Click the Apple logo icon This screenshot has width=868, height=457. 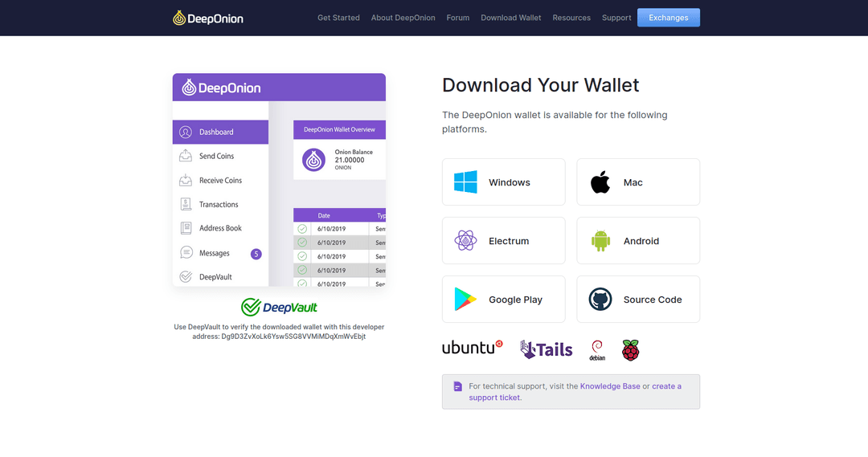click(x=600, y=182)
